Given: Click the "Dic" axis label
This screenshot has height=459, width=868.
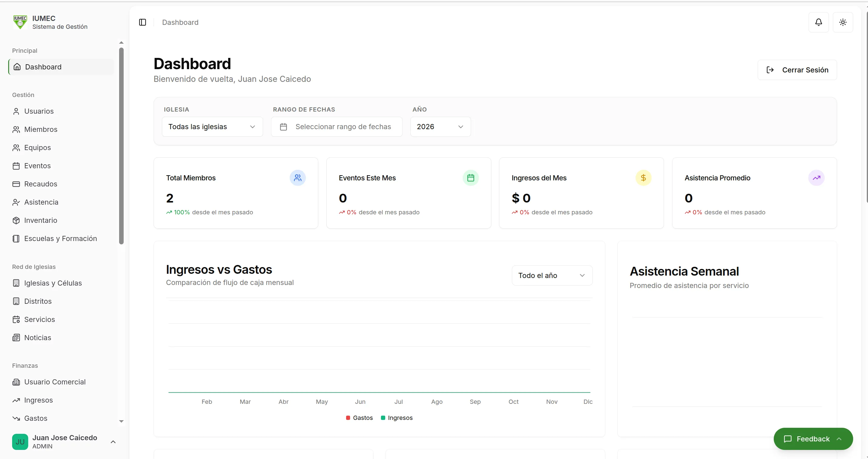Looking at the screenshot, I should click(588, 402).
